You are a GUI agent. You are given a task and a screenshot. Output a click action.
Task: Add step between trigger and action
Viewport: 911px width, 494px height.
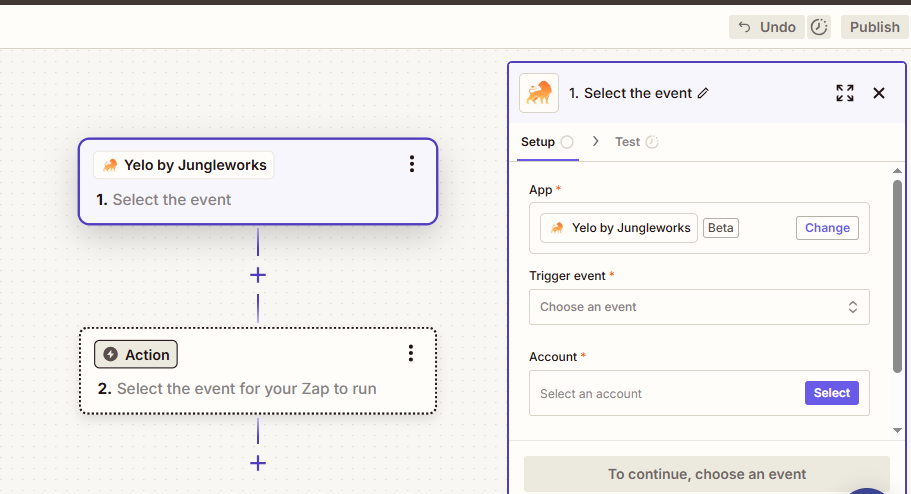click(258, 275)
